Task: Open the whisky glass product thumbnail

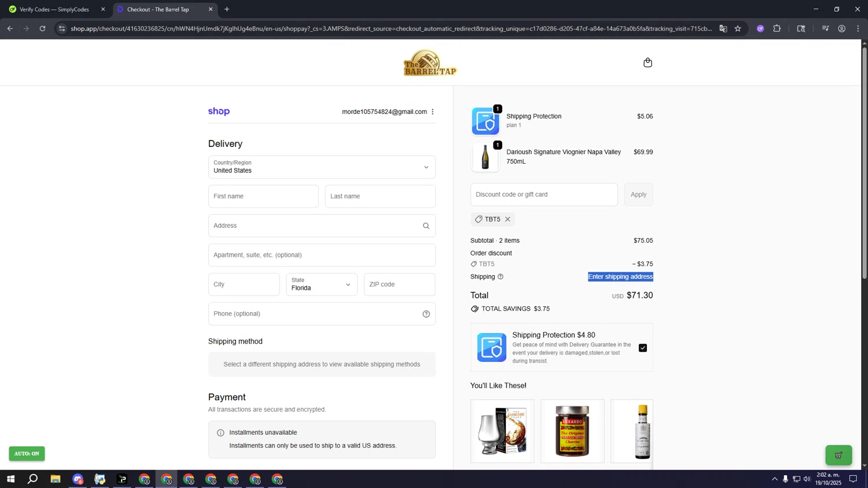Action: tap(502, 431)
